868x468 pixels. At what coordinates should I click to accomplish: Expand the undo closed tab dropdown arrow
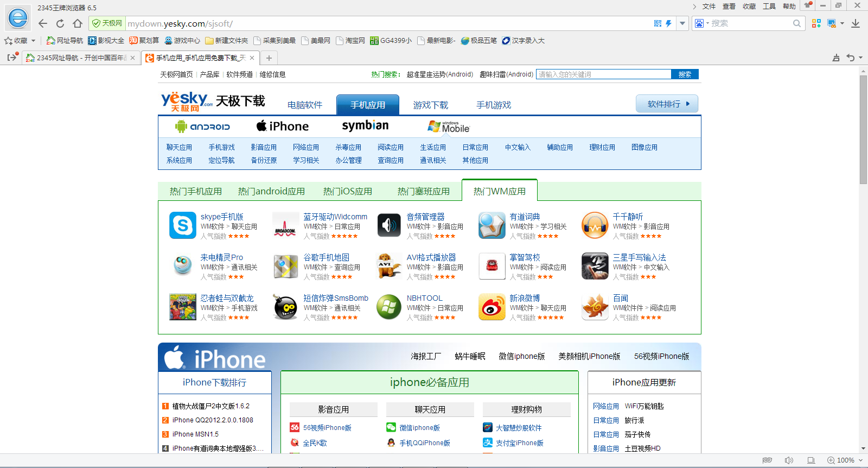pyautogui.click(x=860, y=58)
